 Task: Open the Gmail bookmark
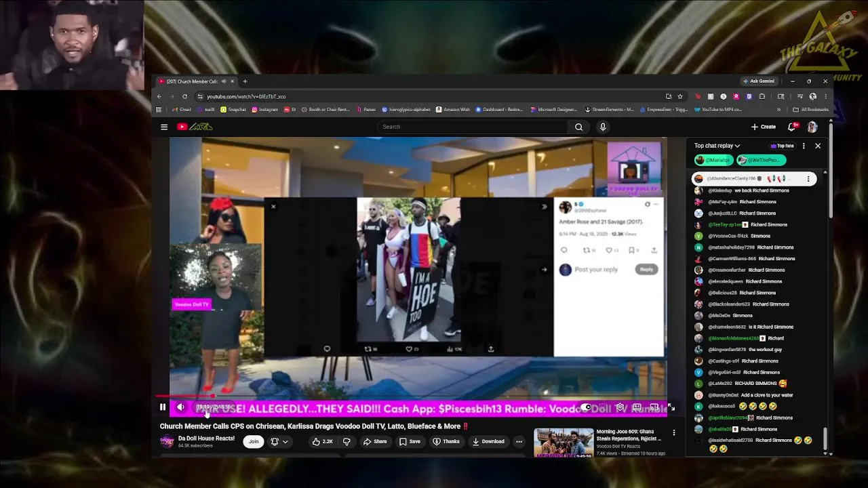[x=182, y=109]
